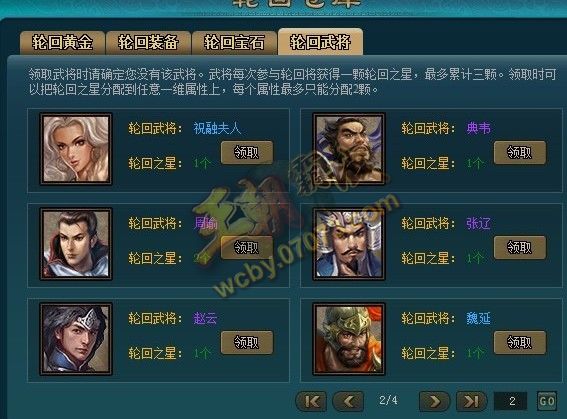
Task: Switch to 轮回宝石 tab
Action: [x=234, y=43]
